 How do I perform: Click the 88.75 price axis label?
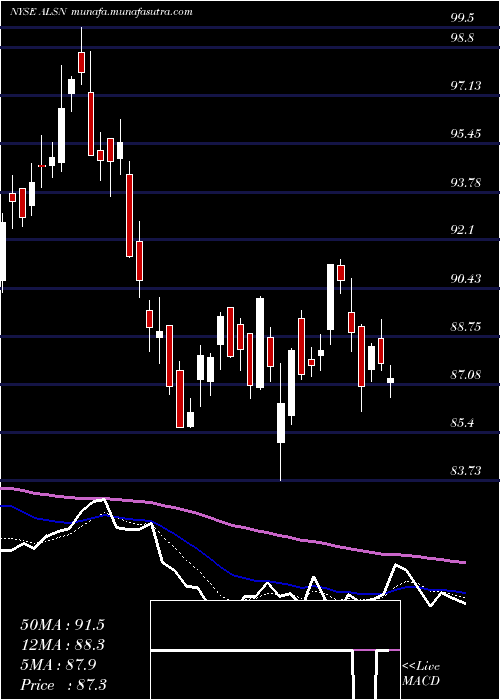[466, 326]
